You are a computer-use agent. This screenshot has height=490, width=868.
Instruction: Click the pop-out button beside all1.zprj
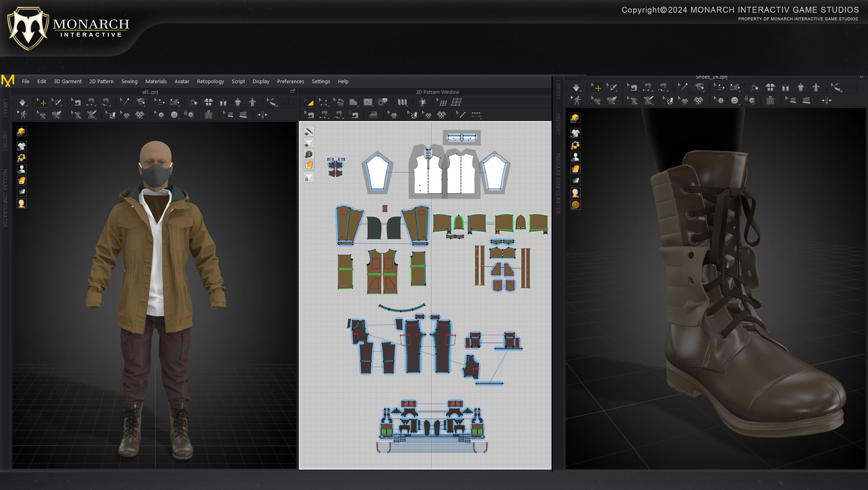292,91
